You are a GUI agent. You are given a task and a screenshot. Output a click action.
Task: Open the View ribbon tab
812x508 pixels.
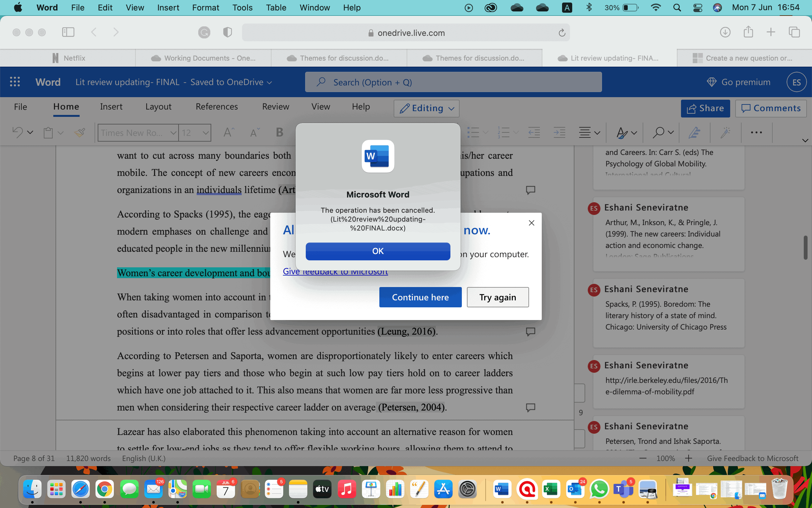click(x=320, y=106)
